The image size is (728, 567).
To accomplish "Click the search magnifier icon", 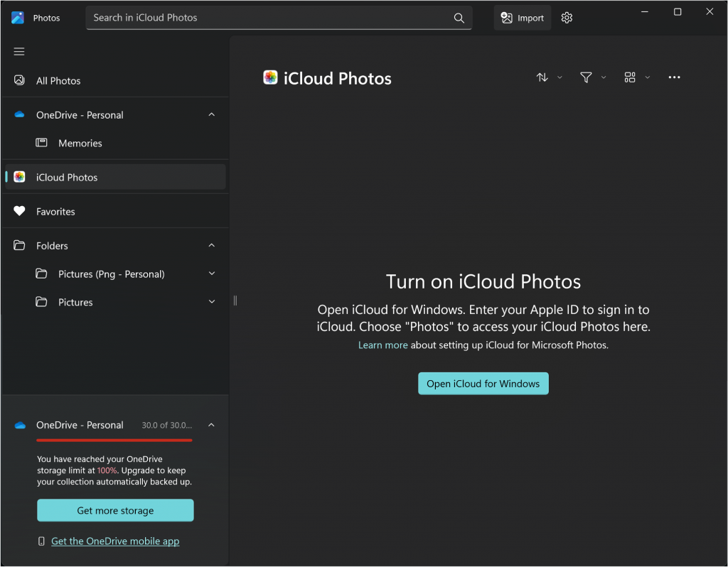I will tap(459, 18).
